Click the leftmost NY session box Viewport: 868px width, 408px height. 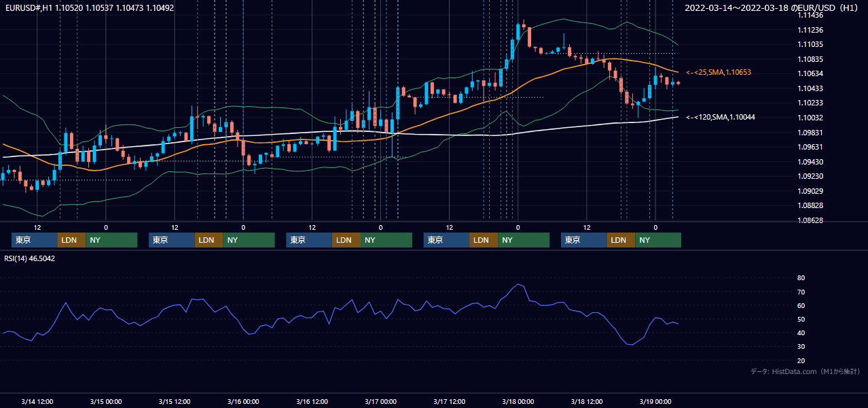point(111,240)
